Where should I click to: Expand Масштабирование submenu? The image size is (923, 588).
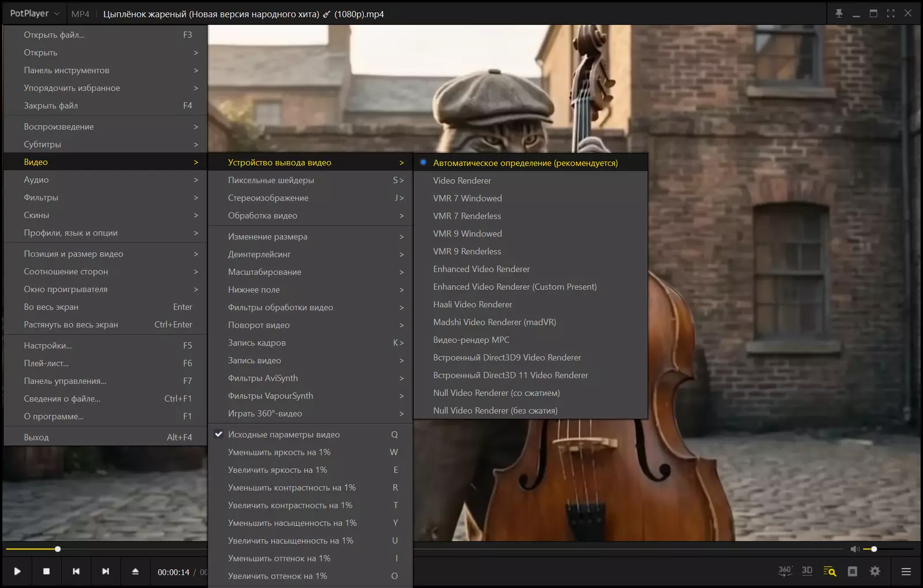point(310,272)
